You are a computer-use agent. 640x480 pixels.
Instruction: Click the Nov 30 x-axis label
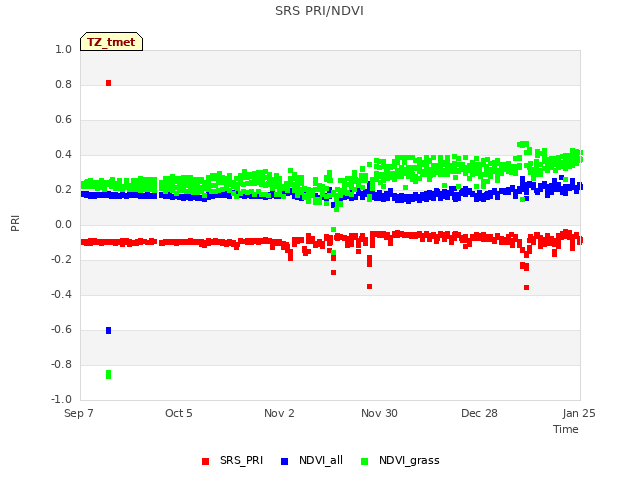point(379,413)
